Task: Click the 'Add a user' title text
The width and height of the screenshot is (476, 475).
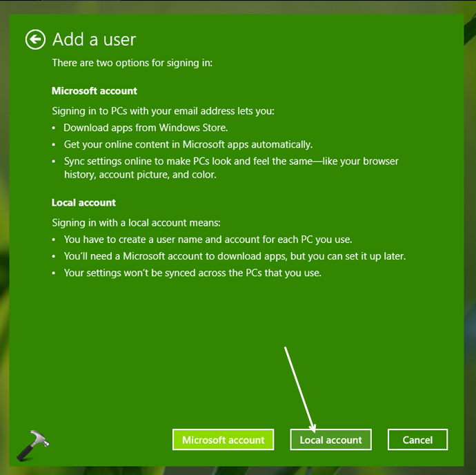Action: [95, 39]
